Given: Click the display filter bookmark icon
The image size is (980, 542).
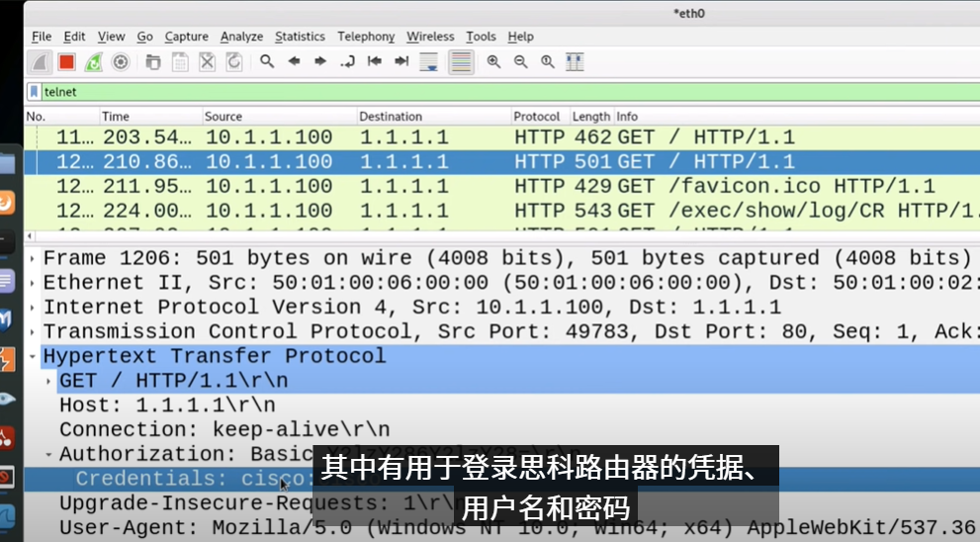Looking at the screenshot, I should point(35,92).
